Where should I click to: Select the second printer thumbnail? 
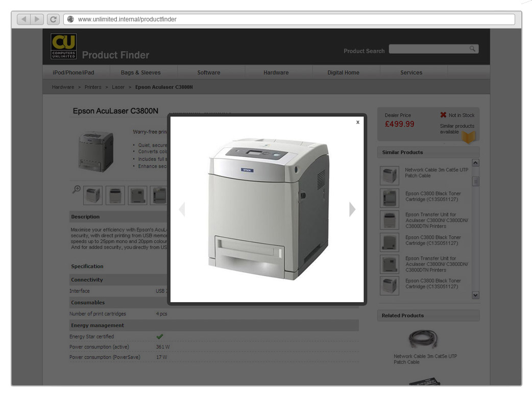(115, 195)
